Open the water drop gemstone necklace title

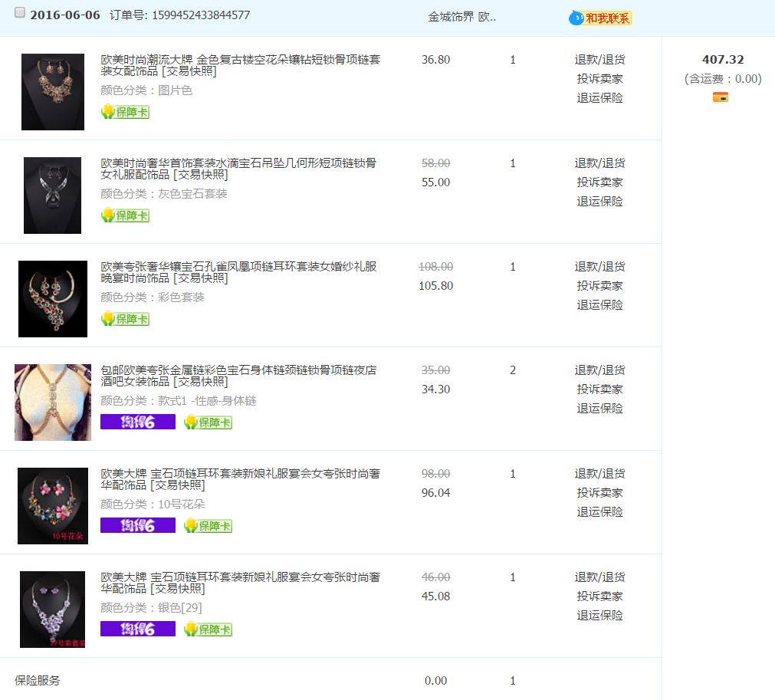pyautogui.click(x=238, y=169)
